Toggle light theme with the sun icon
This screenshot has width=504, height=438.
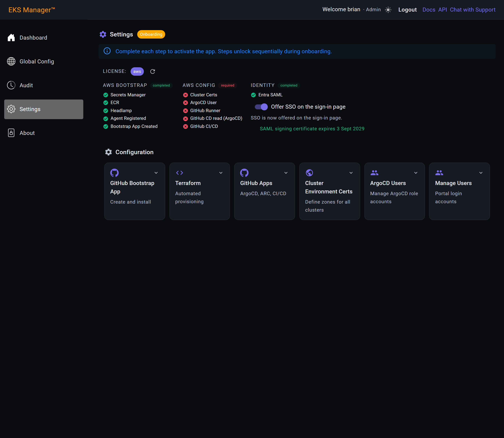(x=388, y=10)
